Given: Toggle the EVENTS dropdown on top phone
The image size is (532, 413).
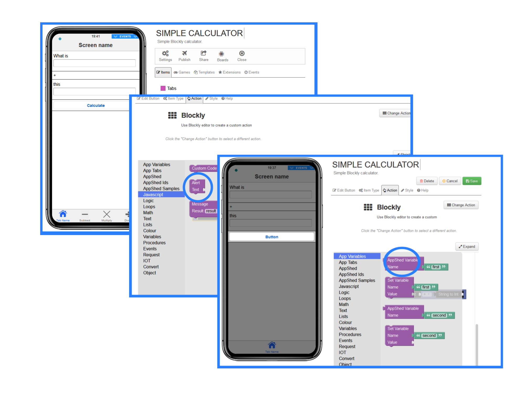Looking at the screenshot, I should coord(125,36).
